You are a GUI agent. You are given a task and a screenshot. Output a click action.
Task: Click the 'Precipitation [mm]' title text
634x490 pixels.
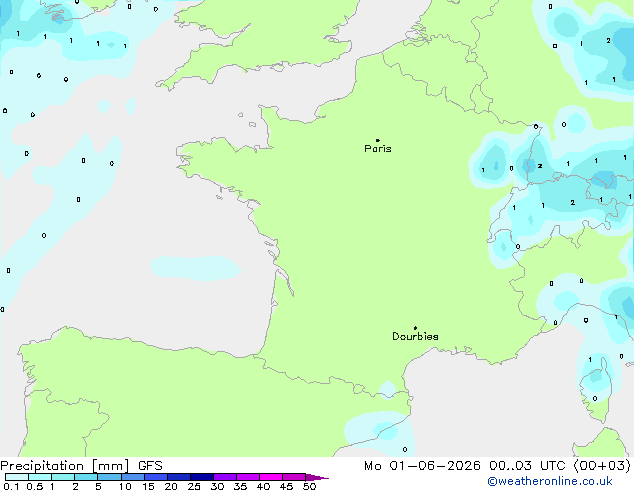[65, 466]
